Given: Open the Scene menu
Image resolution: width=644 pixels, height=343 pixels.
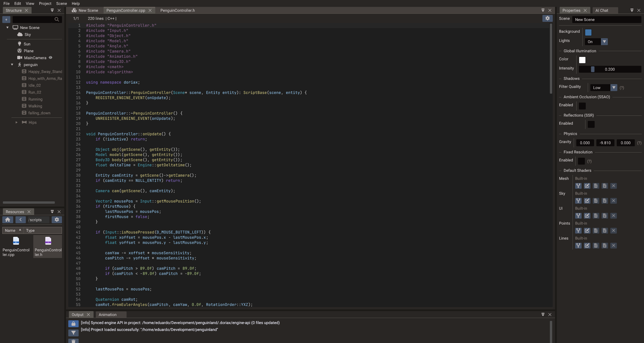Looking at the screenshot, I should click(x=61, y=3).
